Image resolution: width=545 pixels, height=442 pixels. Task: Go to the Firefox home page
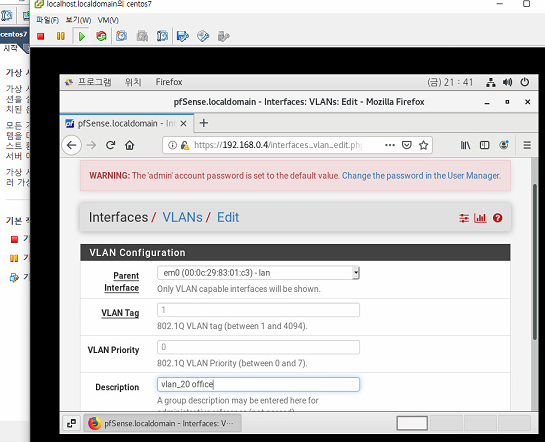coord(130,145)
